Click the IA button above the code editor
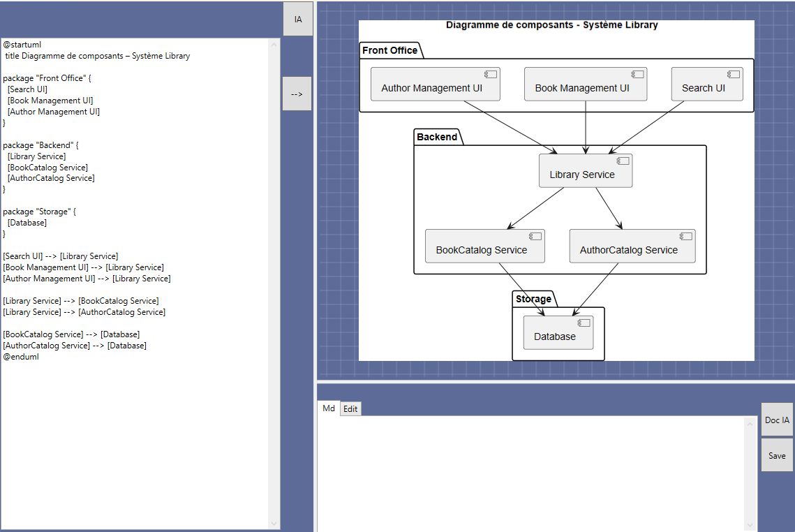Viewport: 795px width, 532px height. 298,20
